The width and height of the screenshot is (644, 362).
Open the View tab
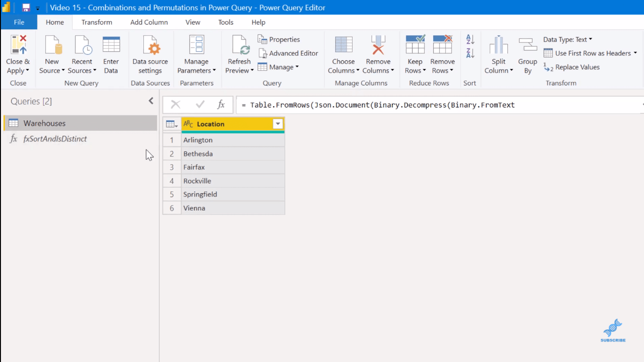tap(193, 22)
